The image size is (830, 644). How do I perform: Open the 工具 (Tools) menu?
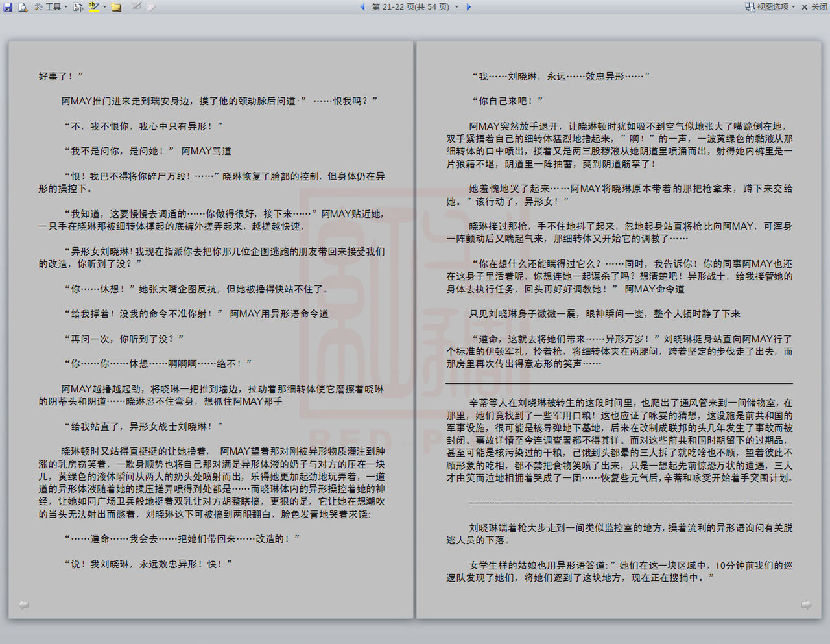[x=52, y=7]
